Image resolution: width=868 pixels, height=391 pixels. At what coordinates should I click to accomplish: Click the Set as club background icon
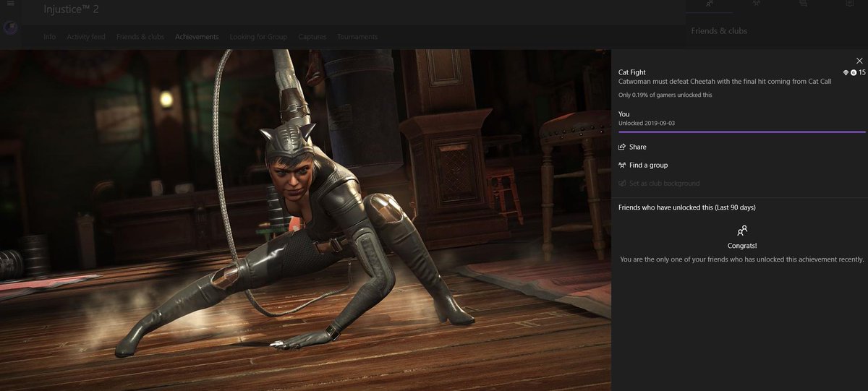(622, 184)
